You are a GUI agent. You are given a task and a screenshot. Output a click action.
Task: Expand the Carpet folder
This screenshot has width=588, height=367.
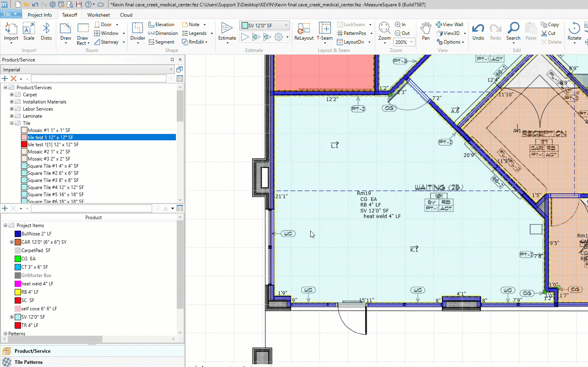11,95
